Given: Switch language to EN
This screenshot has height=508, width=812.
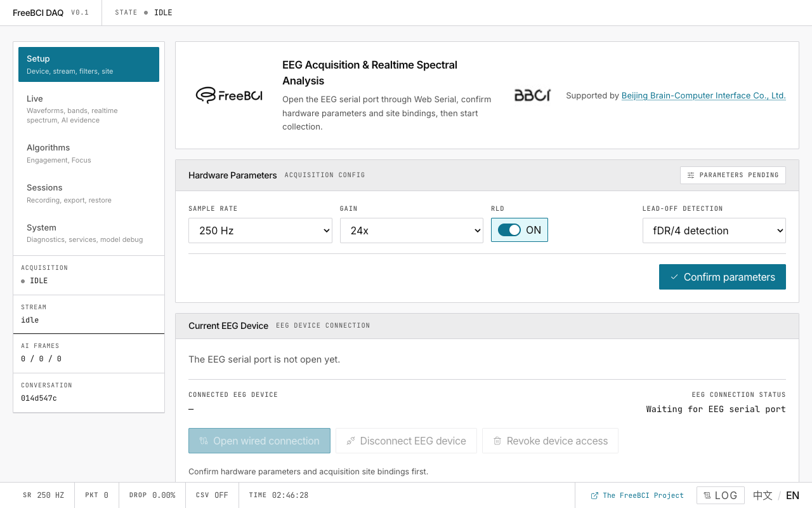Looking at the screenshot, I should pos(792,495).
